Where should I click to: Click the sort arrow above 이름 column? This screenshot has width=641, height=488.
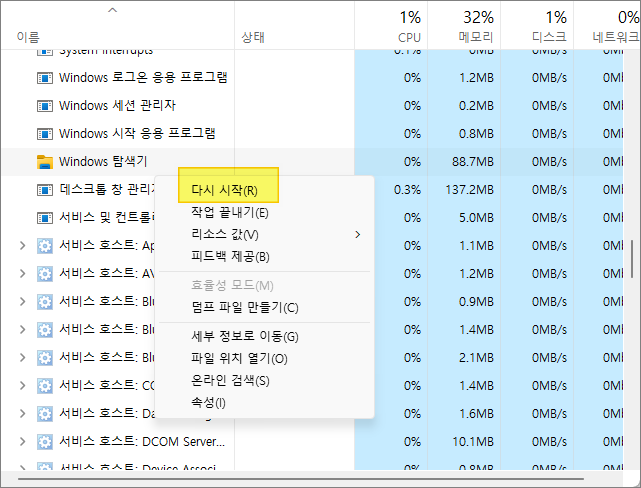point(112,10)
